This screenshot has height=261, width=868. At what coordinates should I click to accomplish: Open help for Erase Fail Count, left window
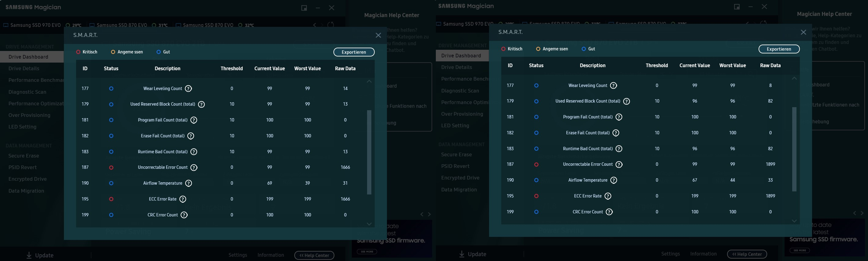[191, 136]
